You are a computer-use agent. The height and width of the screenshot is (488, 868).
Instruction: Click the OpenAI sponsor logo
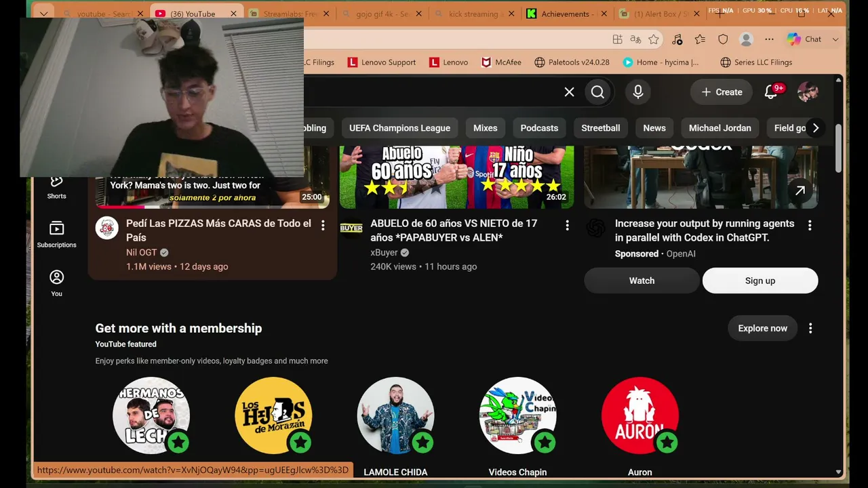595,228
